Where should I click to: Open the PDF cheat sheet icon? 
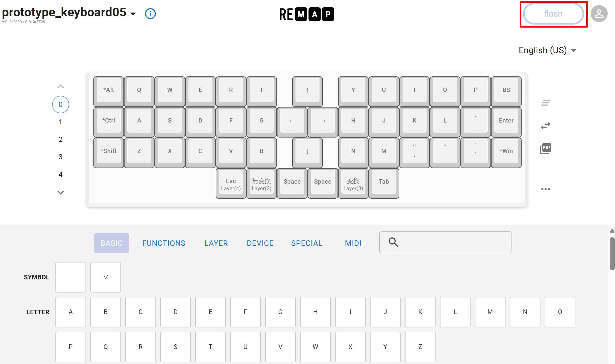coord(545,148)
